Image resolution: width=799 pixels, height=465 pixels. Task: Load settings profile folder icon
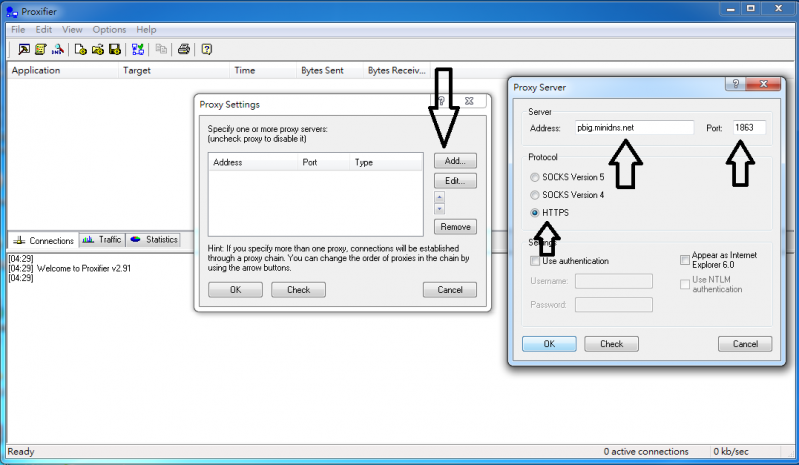97,49
